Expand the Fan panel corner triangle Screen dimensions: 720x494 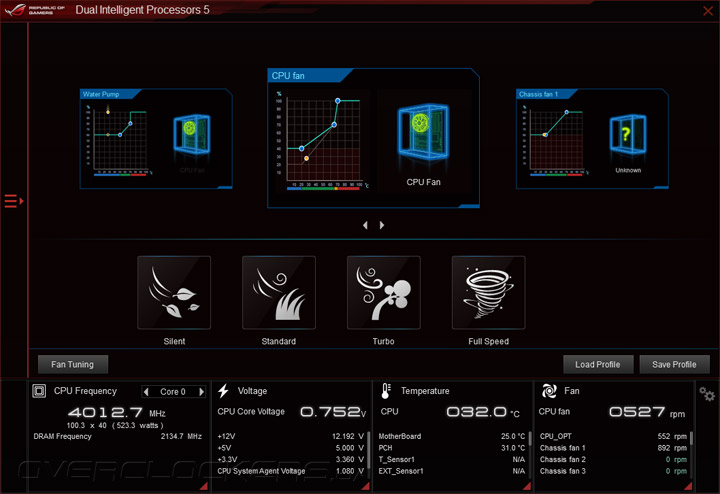pyautogui.click(x=688, y=486)
